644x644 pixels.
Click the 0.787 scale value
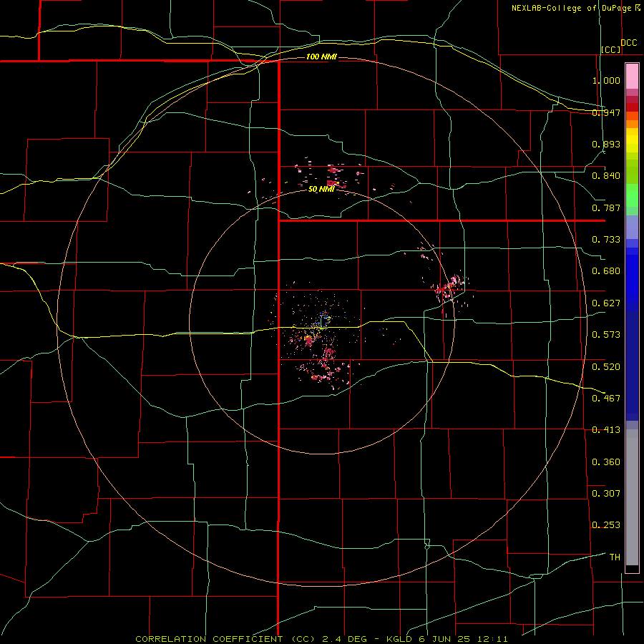click(x=606, y=208)
